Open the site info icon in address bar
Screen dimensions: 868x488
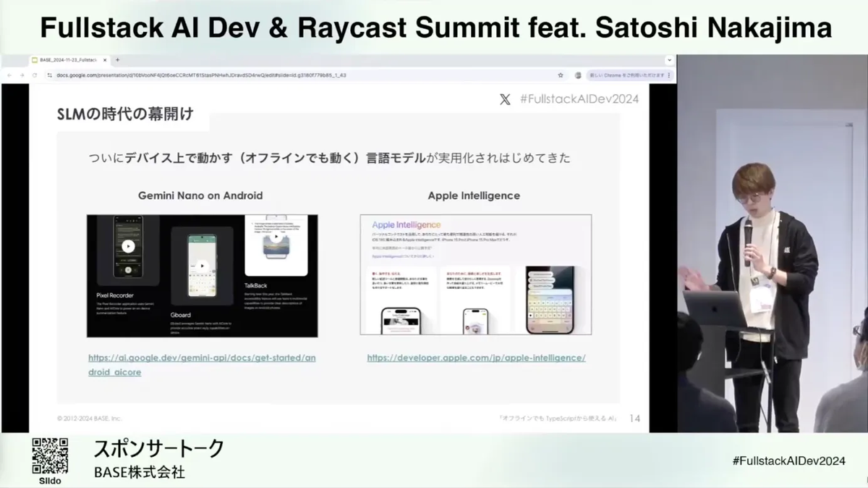point(48,75)
